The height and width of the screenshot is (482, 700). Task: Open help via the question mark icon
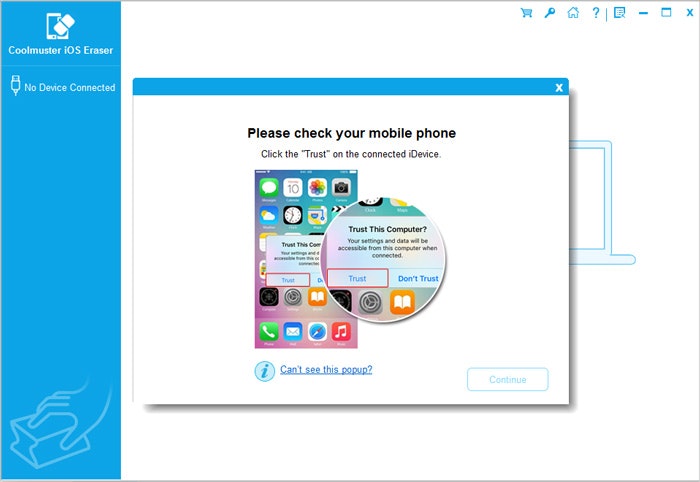click(596, 12)
